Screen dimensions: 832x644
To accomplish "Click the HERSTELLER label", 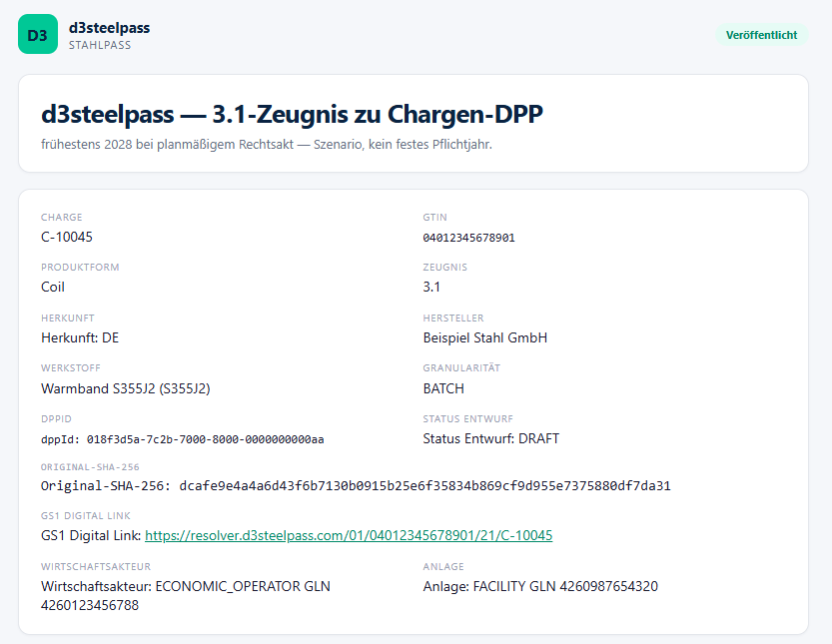I will click(453, 318).
